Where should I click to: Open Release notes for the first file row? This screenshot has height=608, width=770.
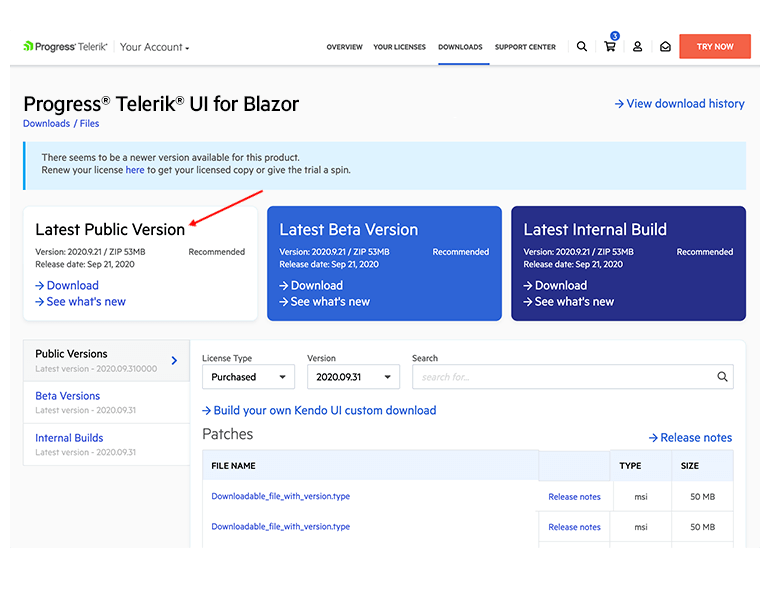pos(574,497)
